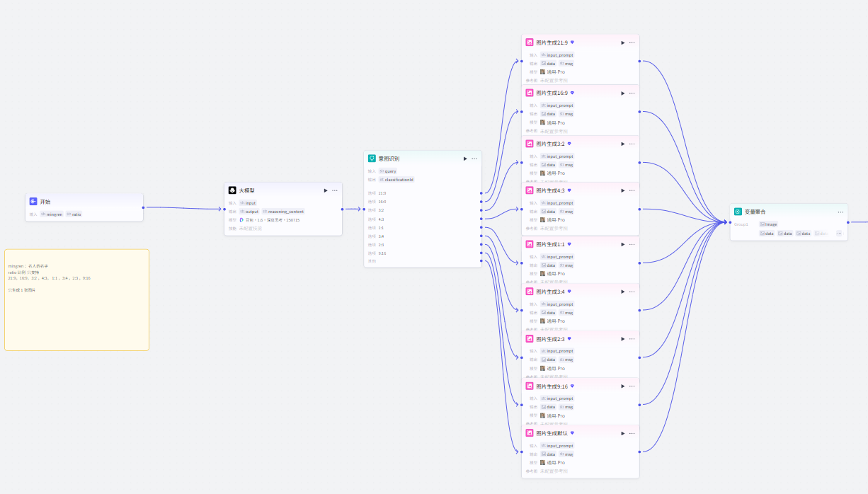Click the 开始 start node icon
The image size is (868, 494).
click(x=33, y=202)
